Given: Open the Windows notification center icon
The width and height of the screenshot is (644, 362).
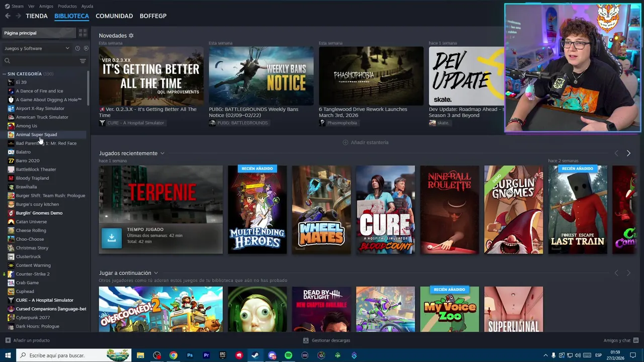Looking at the screenshot, I should point(633,355).
